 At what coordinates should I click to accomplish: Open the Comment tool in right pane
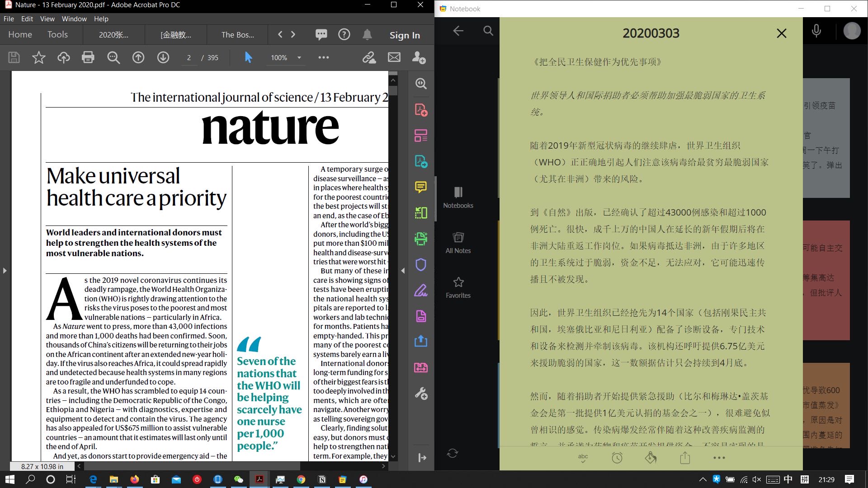(421, 187)
